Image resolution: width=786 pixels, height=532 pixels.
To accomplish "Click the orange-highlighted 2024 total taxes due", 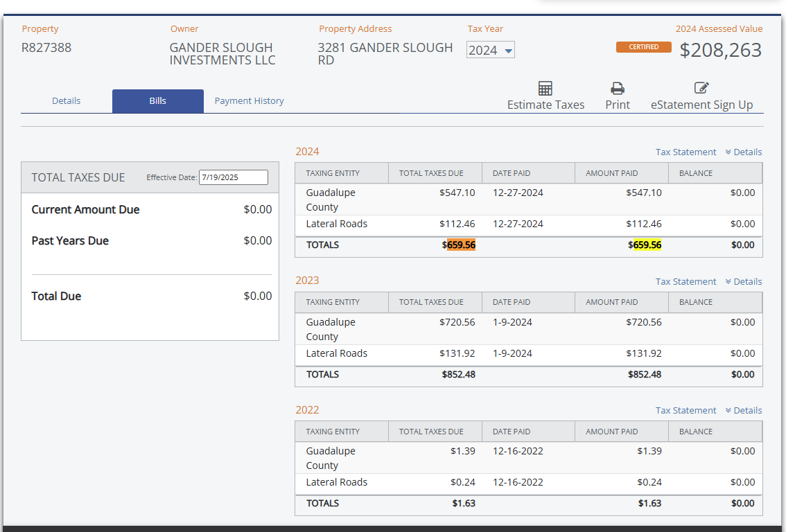I will [461, 245].
